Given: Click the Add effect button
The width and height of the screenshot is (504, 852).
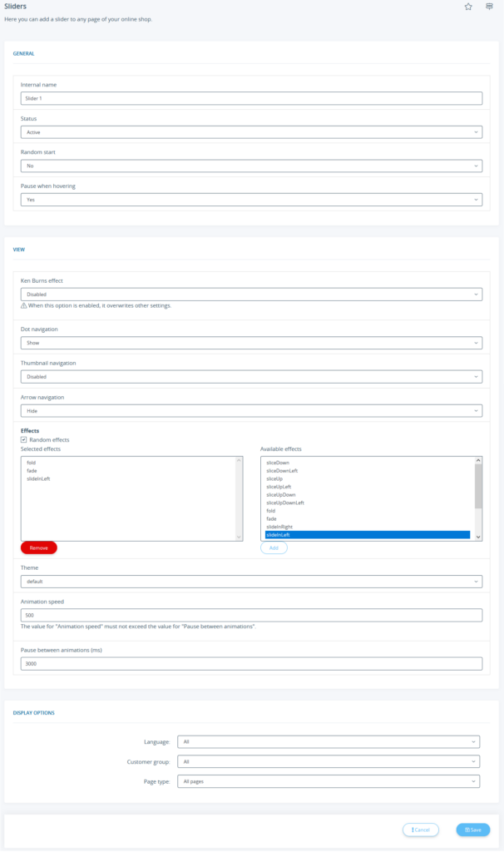Looking at the screenshot, I should click(274, 547).
